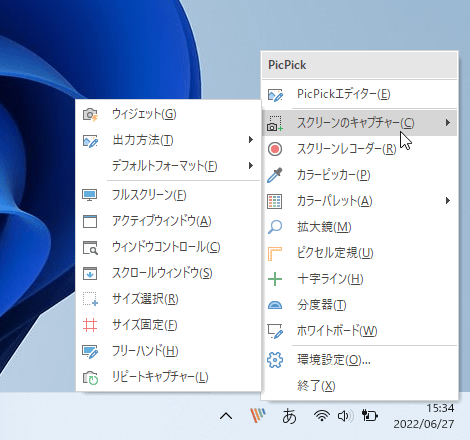Screen dimensions: 470x440
Task: Click the Pixel Ruler orange icon
Action: (275, 253)
